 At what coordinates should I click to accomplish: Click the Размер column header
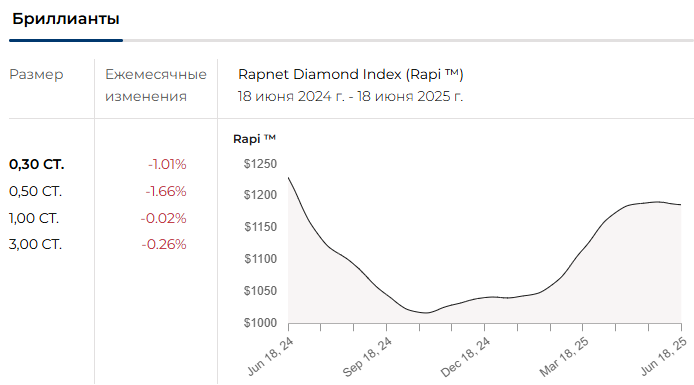[x=36, y=74]
